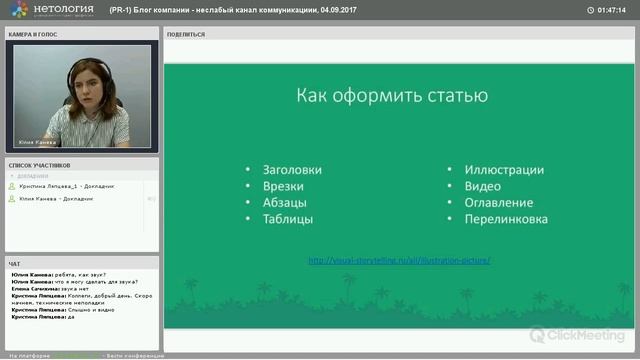The width and height of the screenshot is (640, 360).
Task: Click the participants list scrollbar
Action: [x=144, y=207]
